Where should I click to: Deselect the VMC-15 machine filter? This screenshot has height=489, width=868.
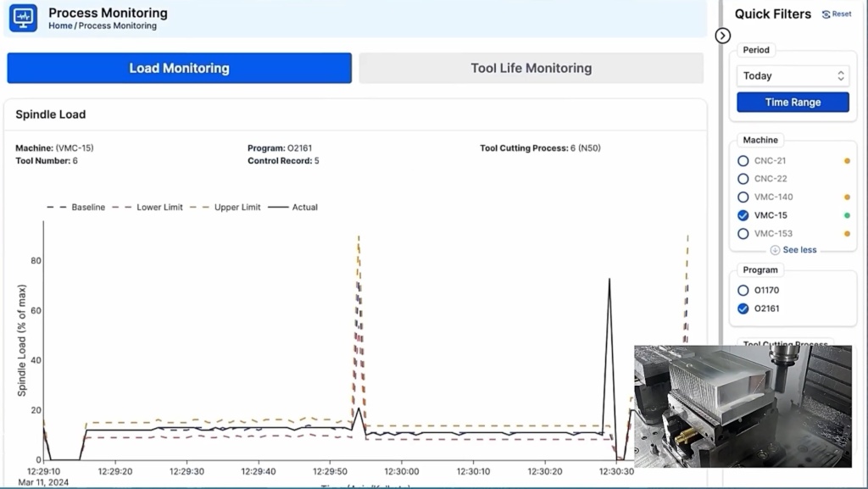click(743, 215)
